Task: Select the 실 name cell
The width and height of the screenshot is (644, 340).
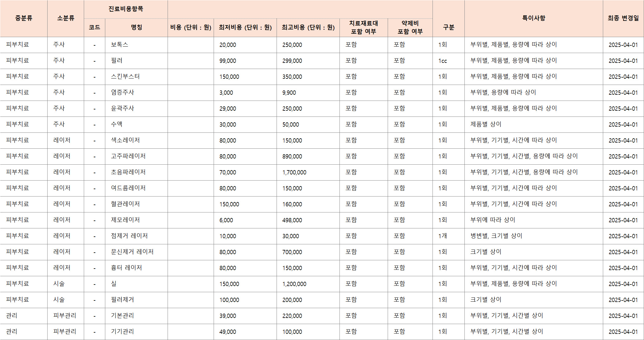Action: click(136, 284)
